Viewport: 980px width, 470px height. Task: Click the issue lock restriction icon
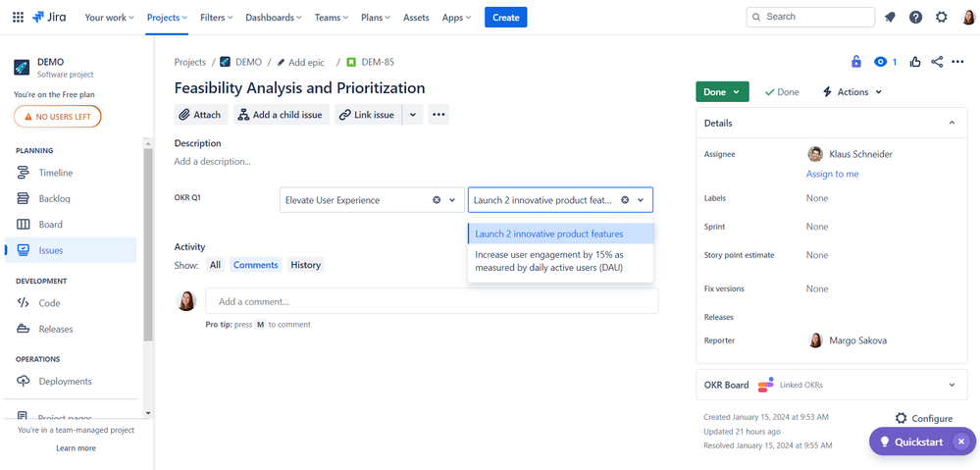click(856, 62)
